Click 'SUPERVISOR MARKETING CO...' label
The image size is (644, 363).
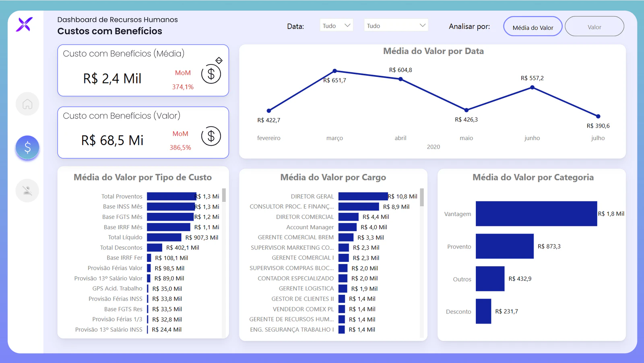[292, 247]
